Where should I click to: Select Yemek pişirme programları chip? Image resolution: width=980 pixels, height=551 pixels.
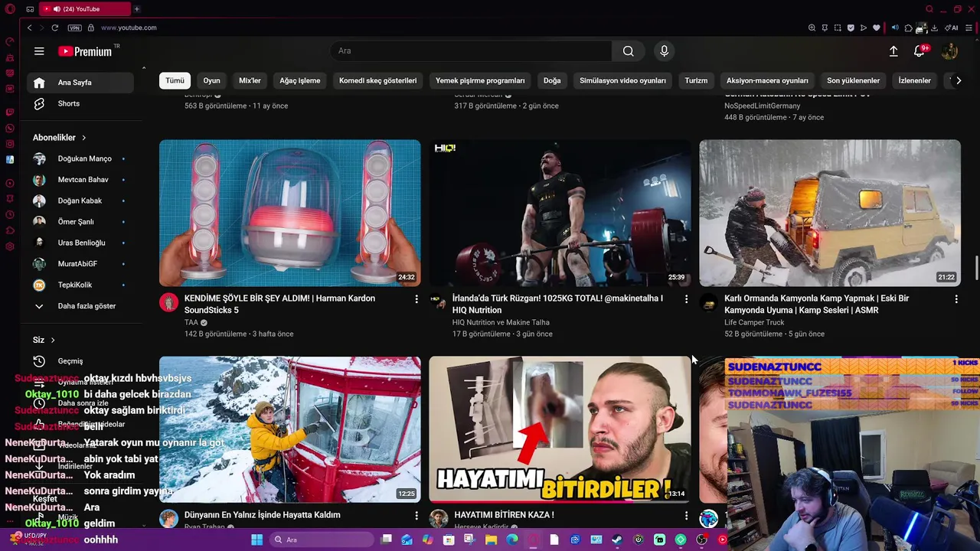point(480,80)
